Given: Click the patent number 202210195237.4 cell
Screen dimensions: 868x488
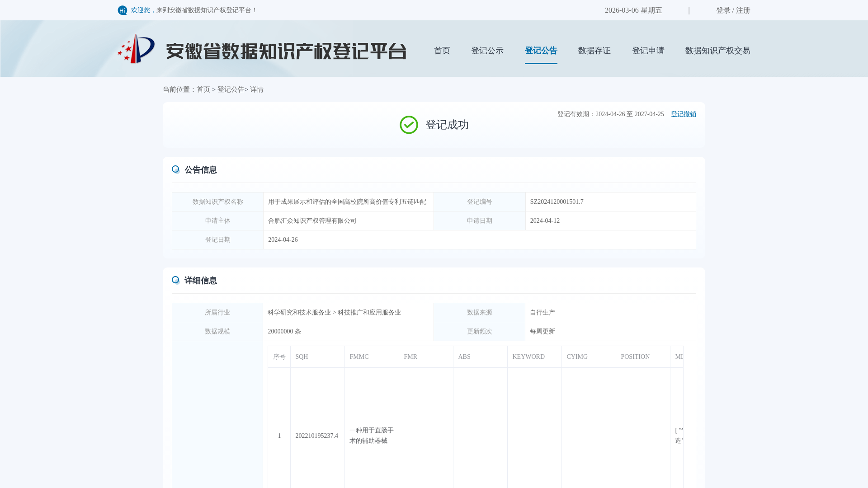Looking at the screenshot, I should pyautogui.click(x=317, y=428).
